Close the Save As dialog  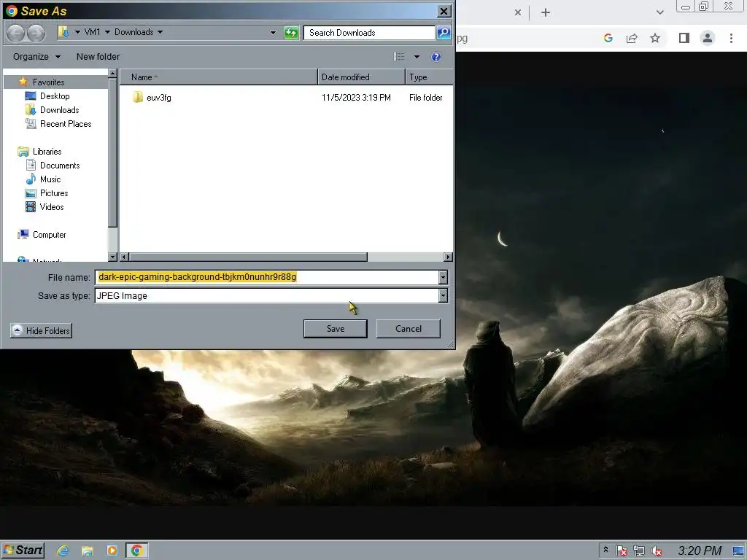coord(444,11)
